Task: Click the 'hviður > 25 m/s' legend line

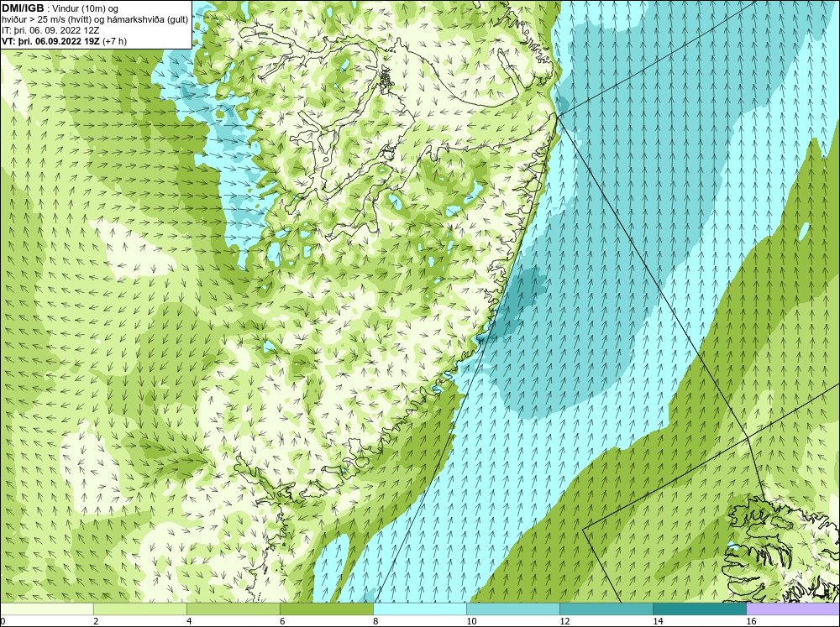Action: tap(95, 20)
